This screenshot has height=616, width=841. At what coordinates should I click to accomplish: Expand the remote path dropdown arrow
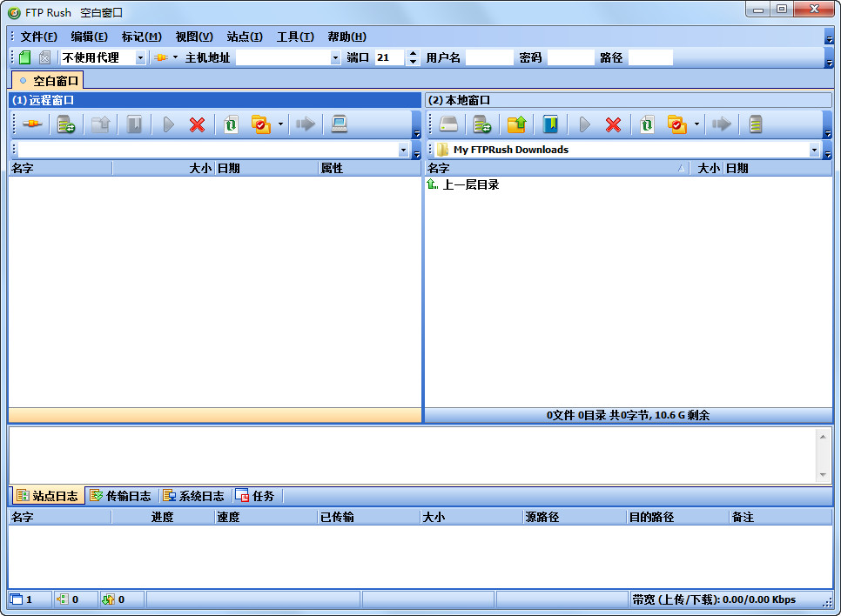click(403, 151)
